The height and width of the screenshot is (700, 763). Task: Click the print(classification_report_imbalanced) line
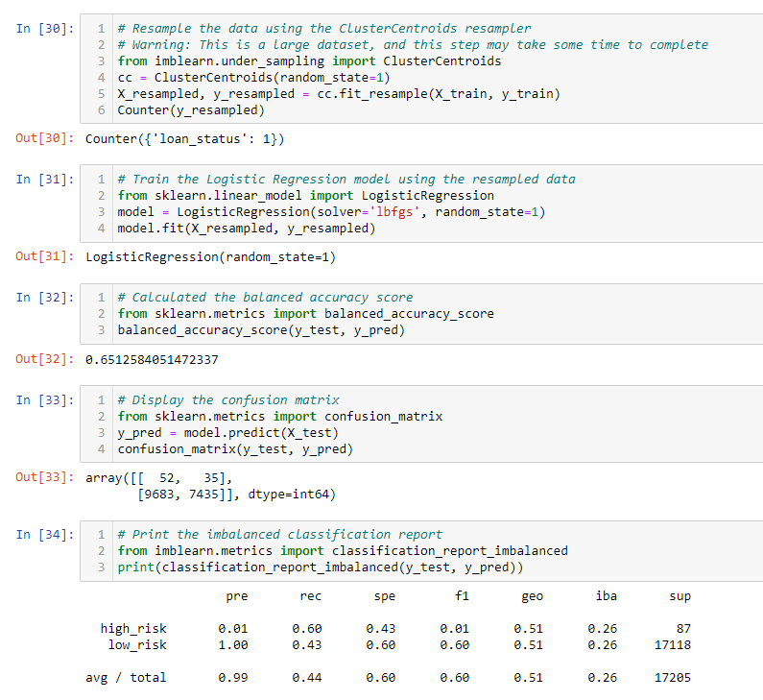pos(321,567)
